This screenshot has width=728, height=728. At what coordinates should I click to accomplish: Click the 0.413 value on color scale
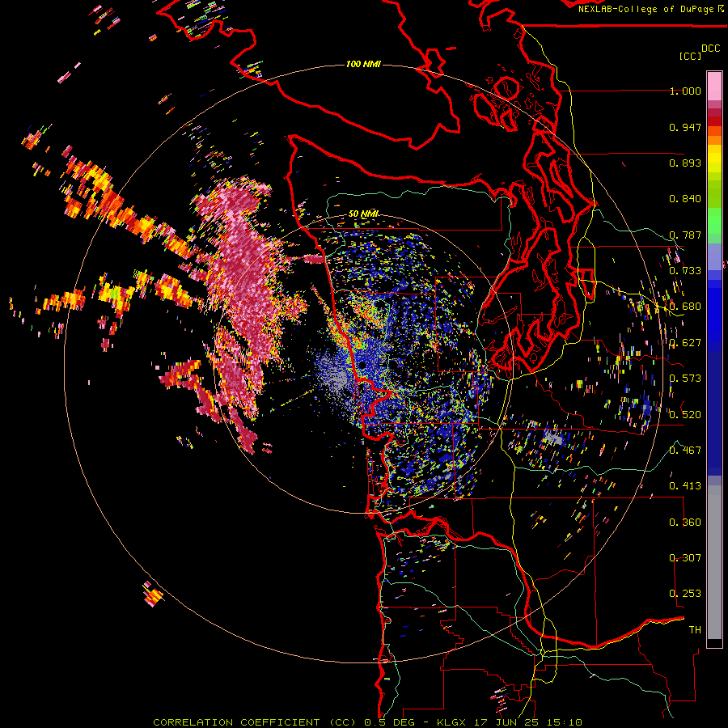(x=685, y=486)
